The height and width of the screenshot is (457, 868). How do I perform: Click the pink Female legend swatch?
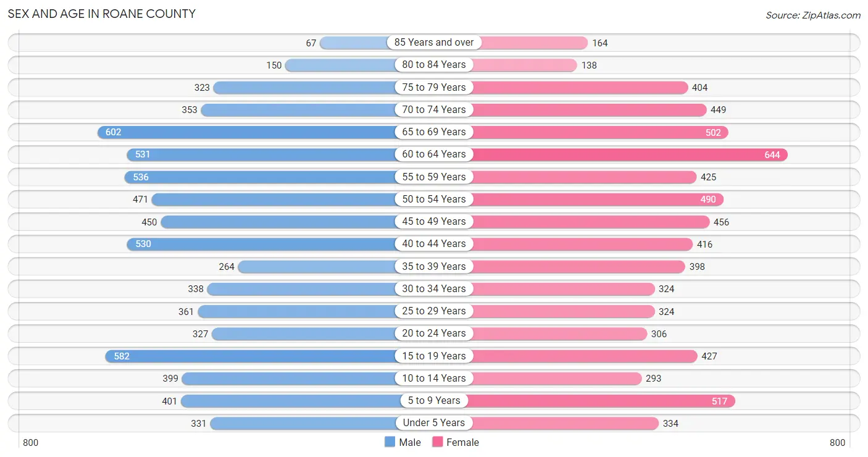tap(438, 442)
